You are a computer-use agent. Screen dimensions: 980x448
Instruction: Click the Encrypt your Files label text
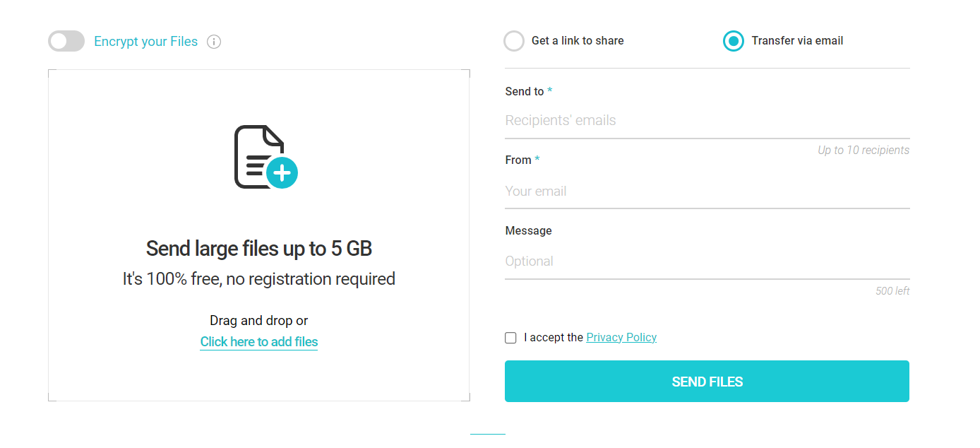(145, 41)
